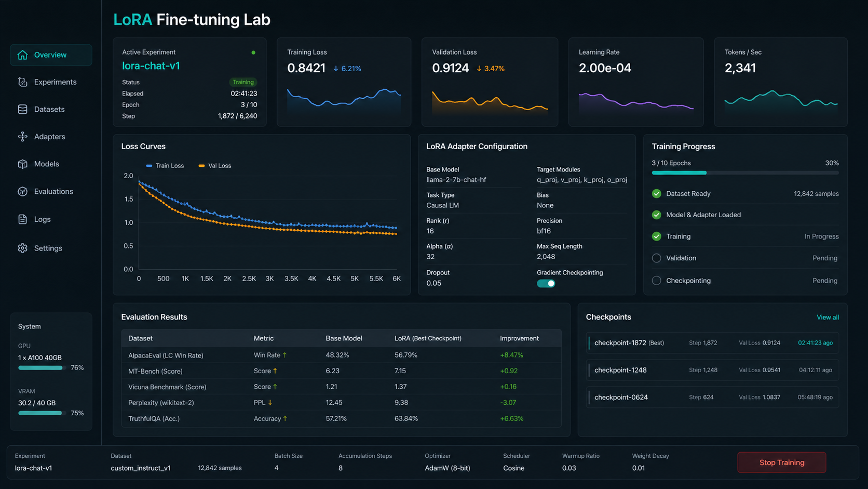Image resolution: width=868 pixels, height=489 pixels.
Task: Click the Validation pending step circle
Action: pos(657,258)
